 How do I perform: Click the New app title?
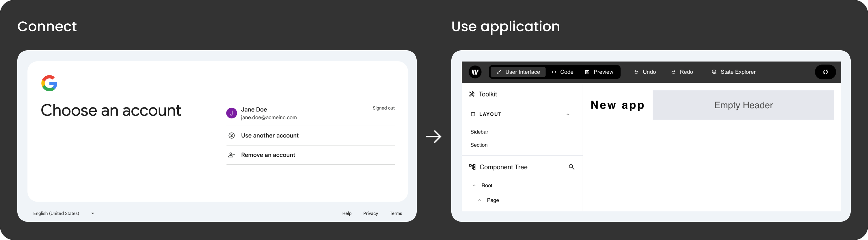617,105
